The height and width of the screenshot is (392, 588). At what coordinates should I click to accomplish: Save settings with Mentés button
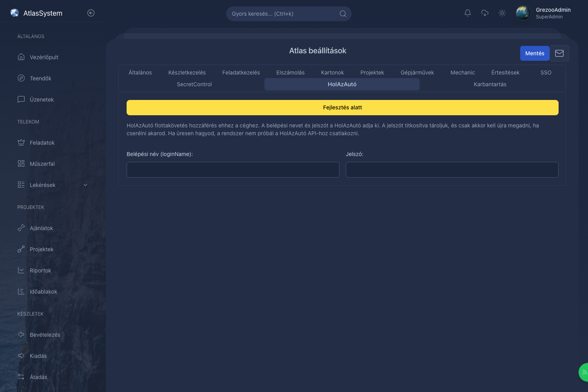(x=535, y=53)
